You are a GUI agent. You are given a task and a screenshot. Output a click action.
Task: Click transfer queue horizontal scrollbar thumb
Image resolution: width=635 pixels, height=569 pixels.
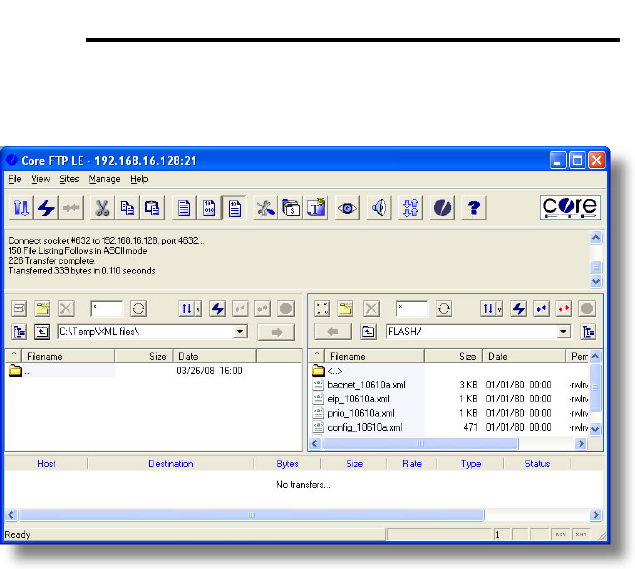(251, 515)
